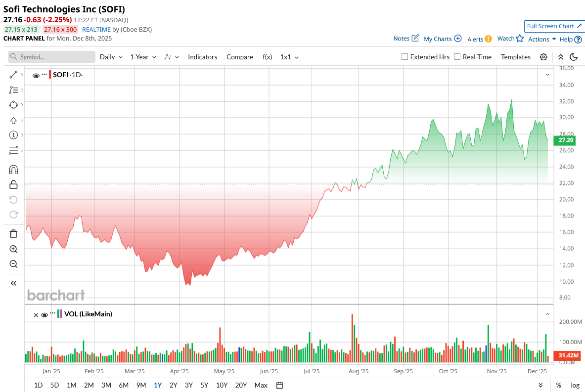
Task: Open the date range calendar icon
Action: click(x=279, y=385)
